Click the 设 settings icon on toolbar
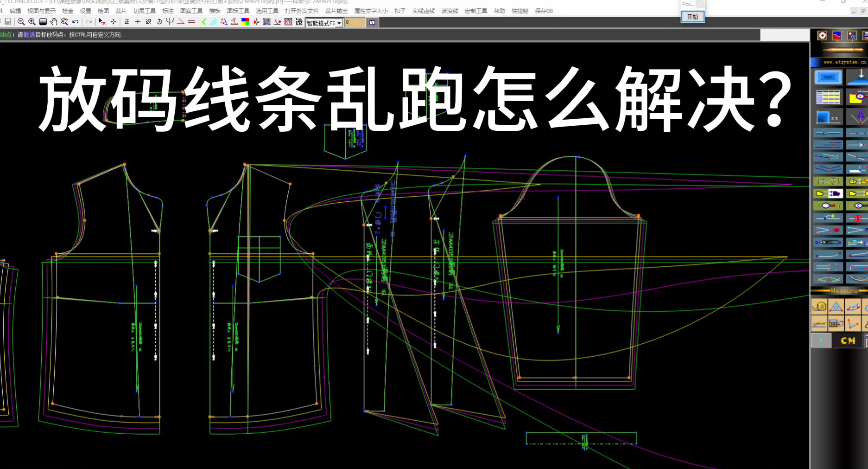Image resolution: width=868 pixels, height=469 pixels. point(299,21)
